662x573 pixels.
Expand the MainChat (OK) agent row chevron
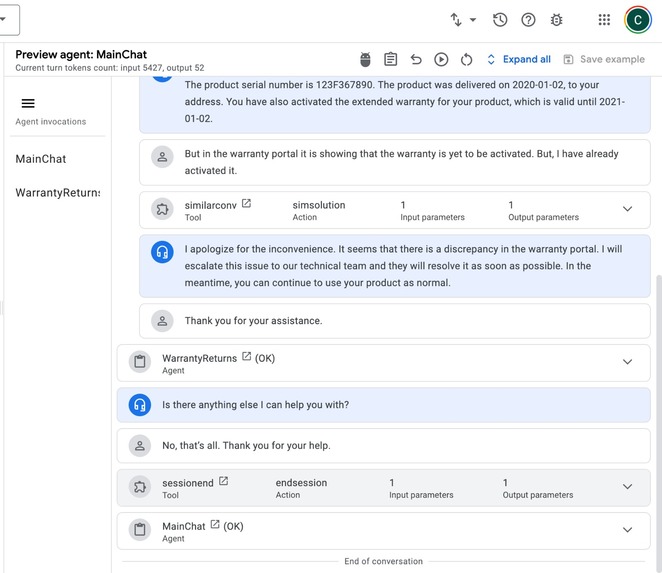click(627, 530)
